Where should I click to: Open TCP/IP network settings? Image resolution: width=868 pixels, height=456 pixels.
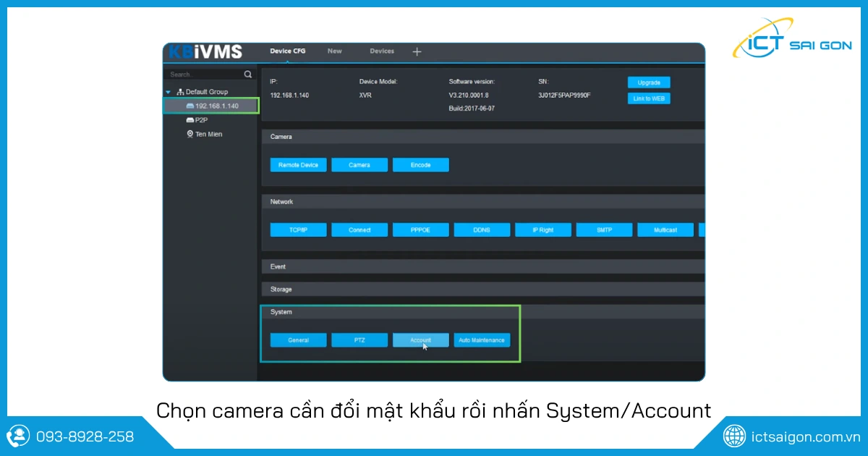[x=298, y=230]
